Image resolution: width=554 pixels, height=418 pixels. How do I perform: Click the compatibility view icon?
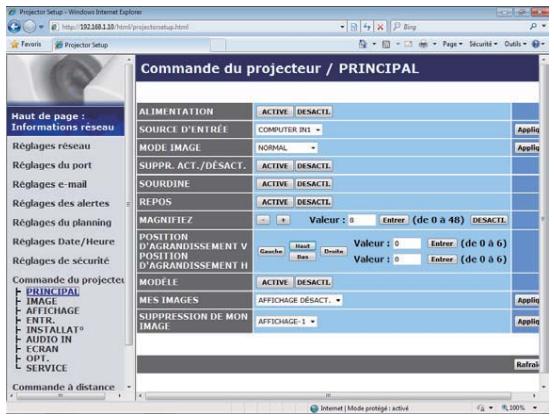354,27
